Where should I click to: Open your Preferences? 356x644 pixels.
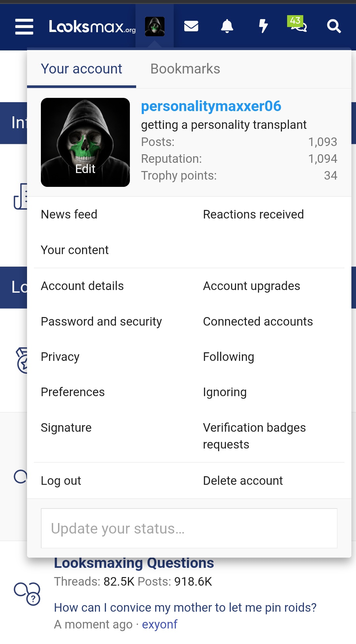pyautogui.click(x=73, y=392)
